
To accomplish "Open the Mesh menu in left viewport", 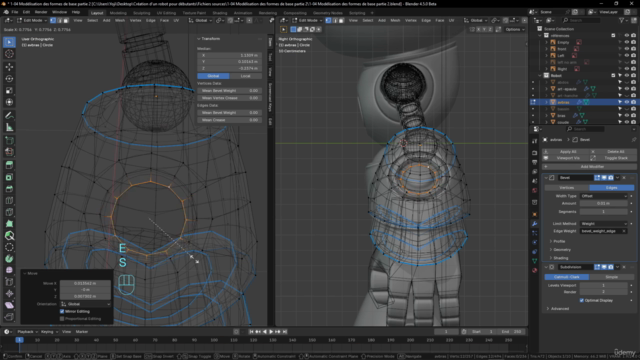I will click(x=120, y=20).
